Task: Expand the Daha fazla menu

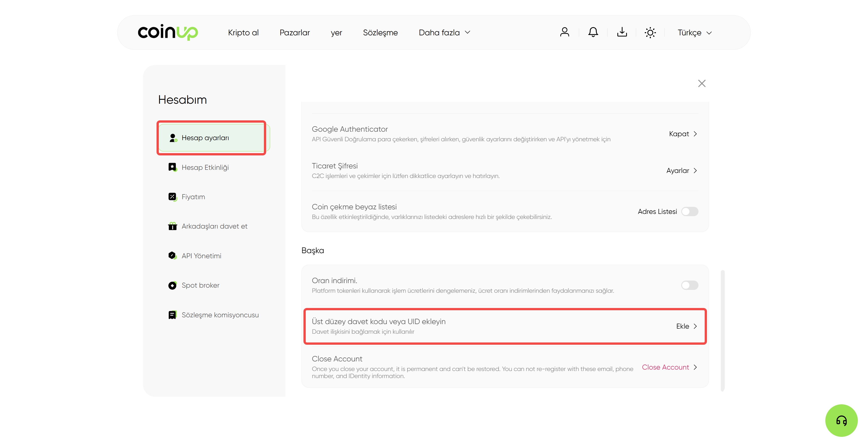Action: [444, 32]
